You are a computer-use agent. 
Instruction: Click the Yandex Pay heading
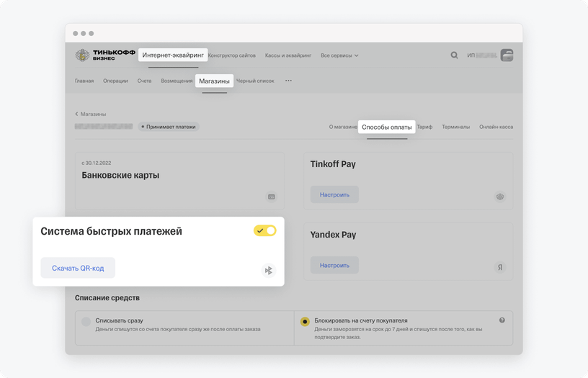pyautogui.click(x=333, y=235)
